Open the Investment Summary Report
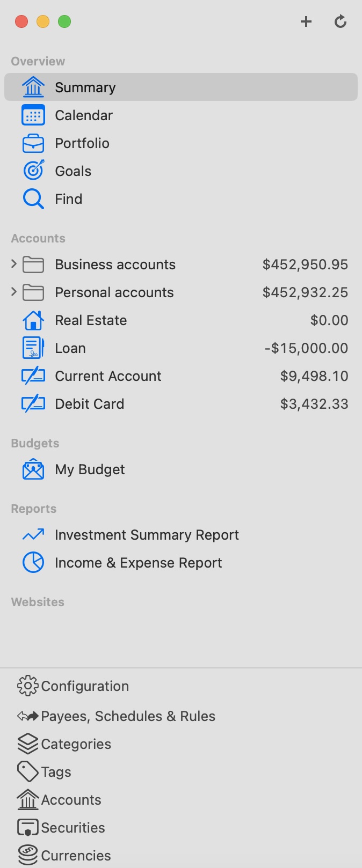This screenshot has height=868, width=362. 147,535
